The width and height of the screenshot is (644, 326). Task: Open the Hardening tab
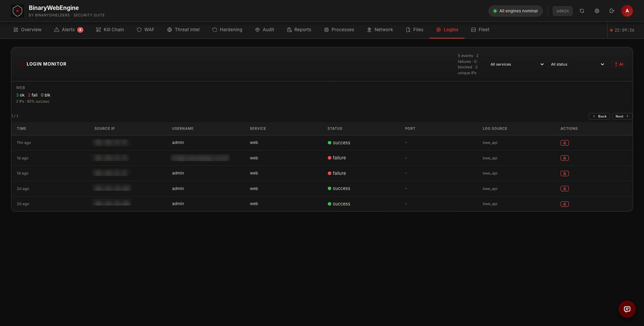pos(227,30)
